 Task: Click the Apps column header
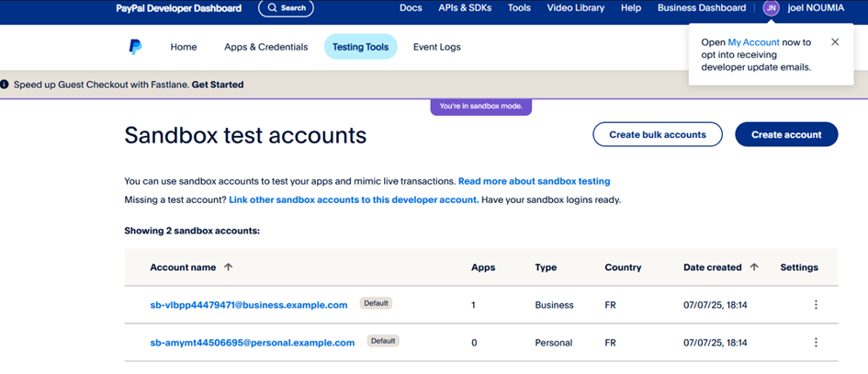point(483,267)
